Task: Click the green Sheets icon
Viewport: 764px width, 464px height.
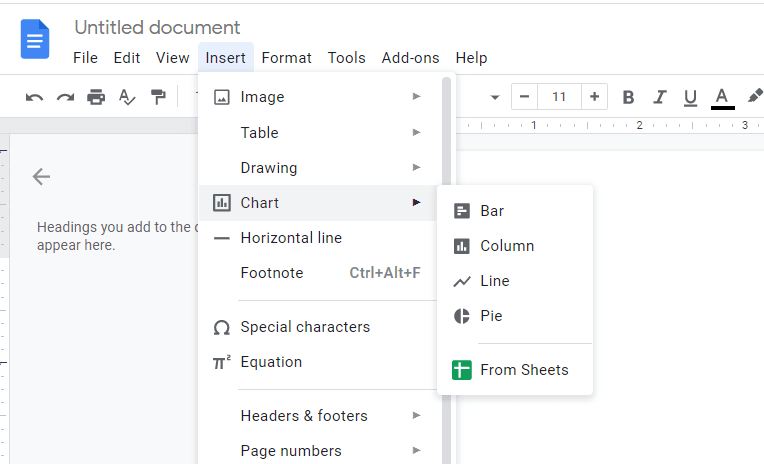Action: click(461, 370)
